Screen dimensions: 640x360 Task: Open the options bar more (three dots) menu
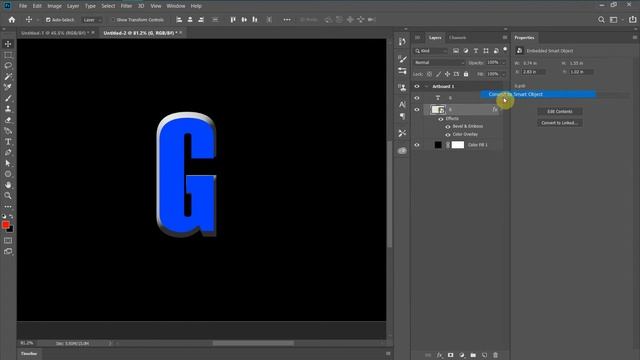[287, 20]
